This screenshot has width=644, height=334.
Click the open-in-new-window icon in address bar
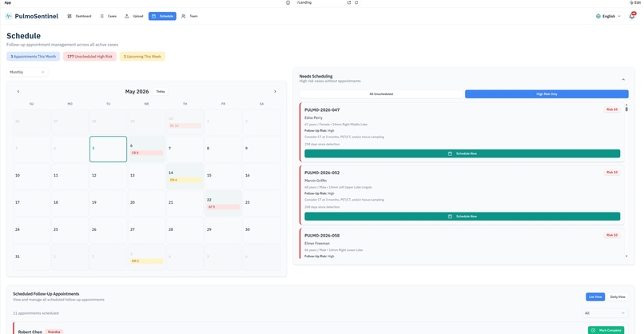(x=349, y=2)
